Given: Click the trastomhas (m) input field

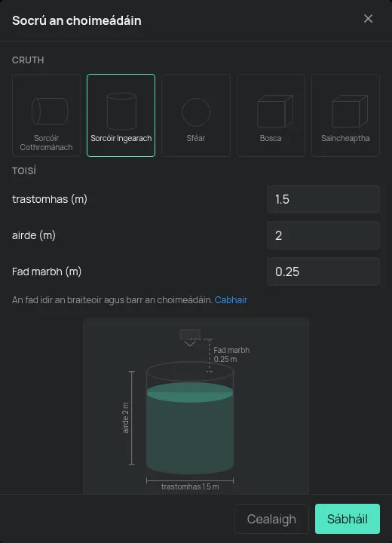Looking at the screenshot, I should coord(323,199).
